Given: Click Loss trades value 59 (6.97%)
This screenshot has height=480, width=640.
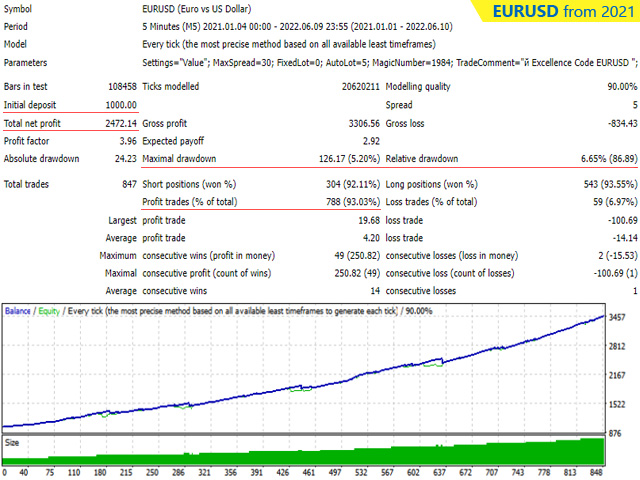Looking at the screenshot, I should point(615,202).
